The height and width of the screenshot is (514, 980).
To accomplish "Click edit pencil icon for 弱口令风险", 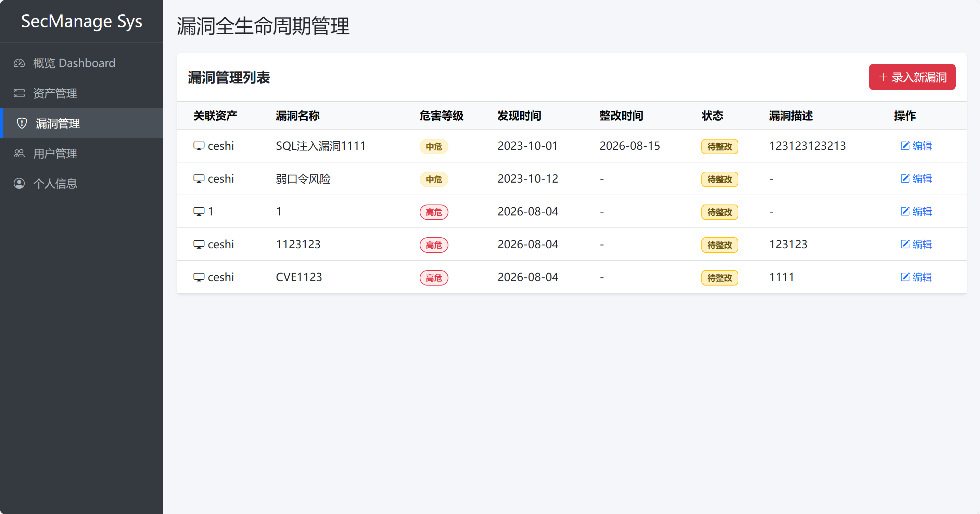I will (905, 178).
